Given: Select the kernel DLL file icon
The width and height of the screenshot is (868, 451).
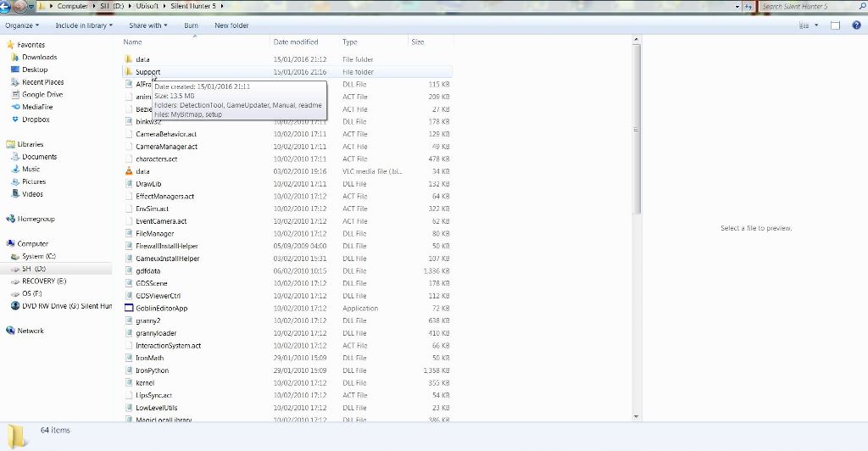Looking at the screenshot, I should coord(129,383).
